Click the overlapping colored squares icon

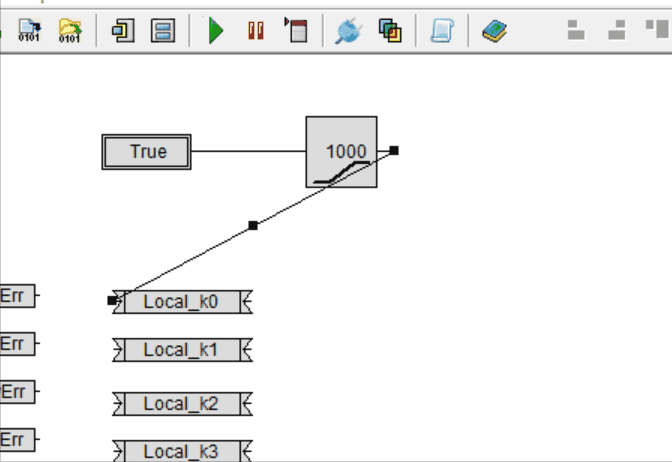click(390, 30)
